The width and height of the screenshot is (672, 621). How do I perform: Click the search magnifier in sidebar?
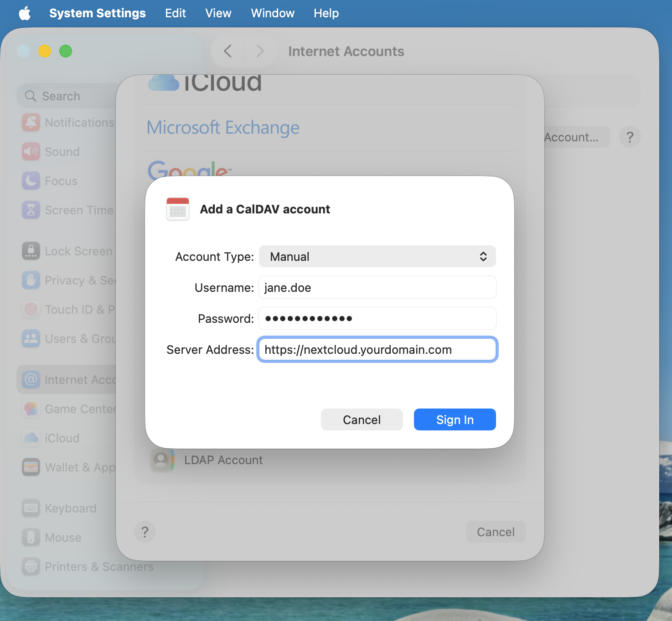coord(30,96)
